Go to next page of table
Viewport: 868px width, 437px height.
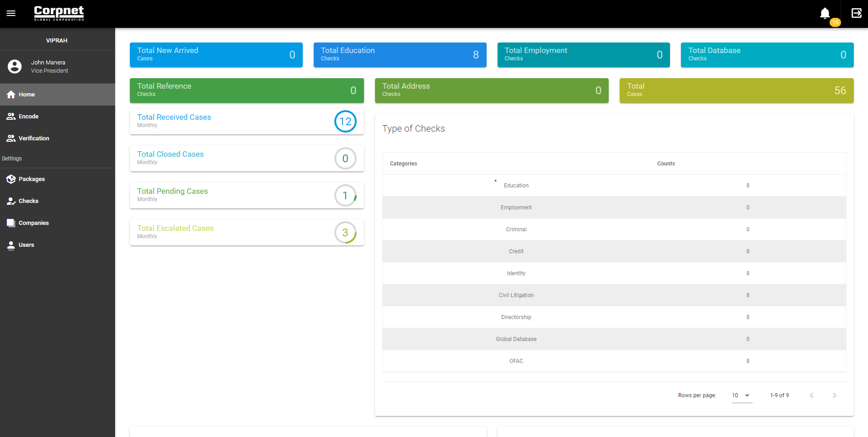click(834, 395)
